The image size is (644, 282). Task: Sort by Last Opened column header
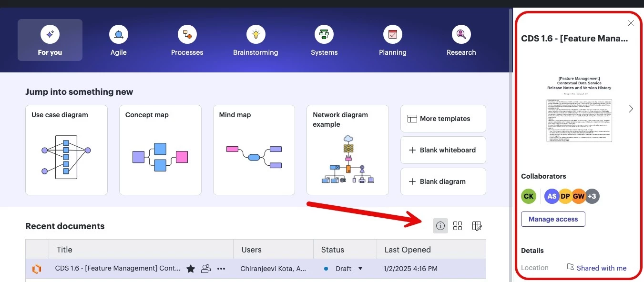pos(431,250)
